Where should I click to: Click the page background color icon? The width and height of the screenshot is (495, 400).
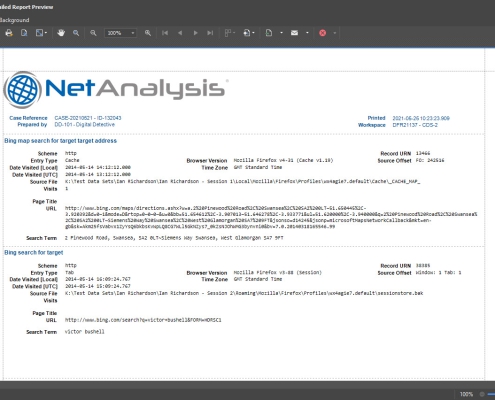coord(247,33)
